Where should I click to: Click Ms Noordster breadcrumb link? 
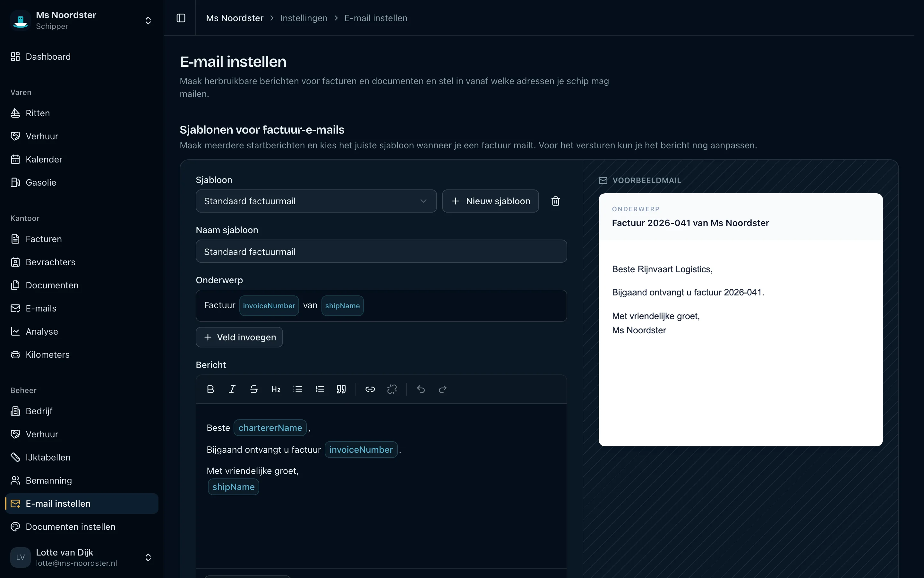(235, 18)
